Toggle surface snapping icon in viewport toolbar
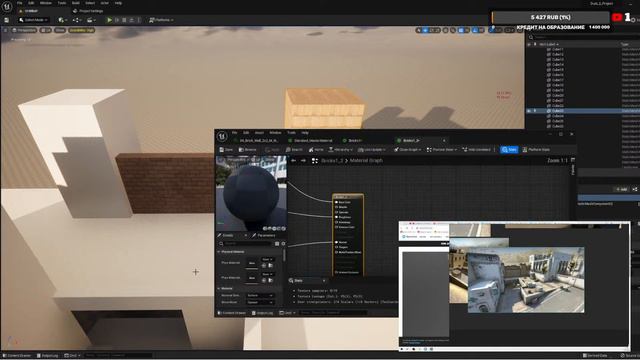The width and height of the screenshot is (640, 360). [453, 30]
